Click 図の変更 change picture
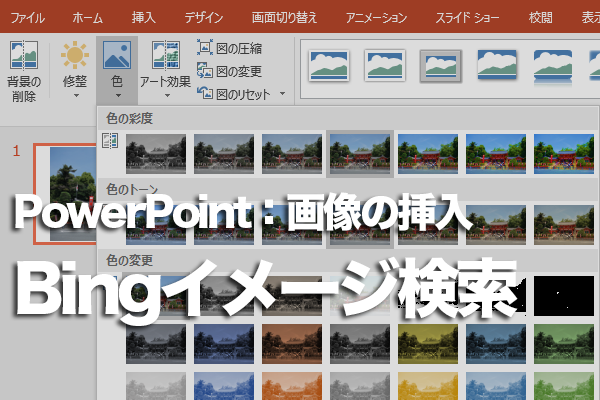The height and width of the screenshot is (400, 600). coord(230,71)
